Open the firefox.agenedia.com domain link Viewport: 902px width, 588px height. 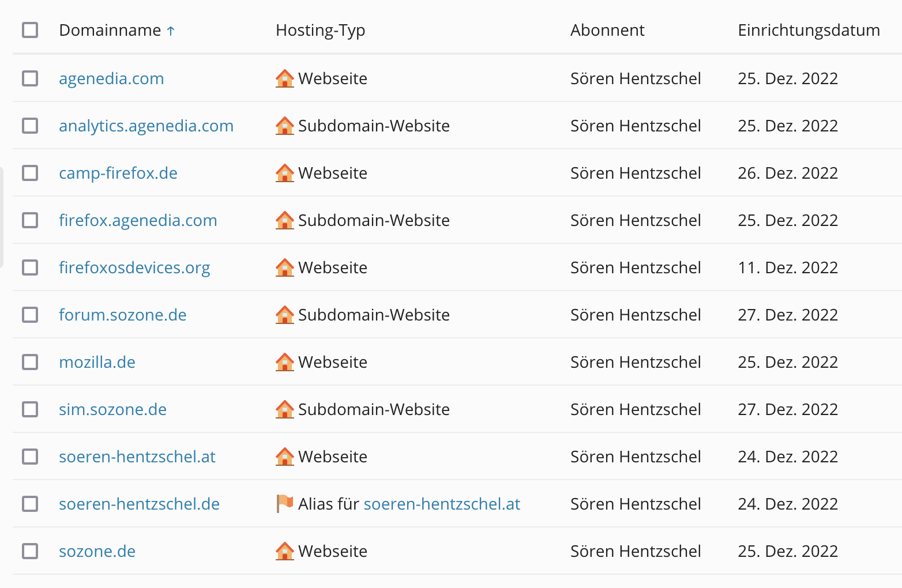(x=138, y=220)
